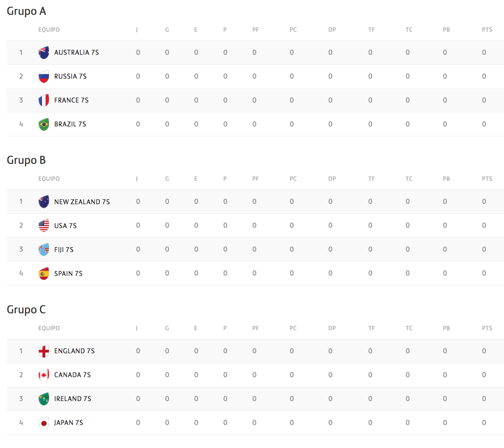Screen dimensions: 504x448
Task: Select the Grupo B heading
Action: [26, 160]
